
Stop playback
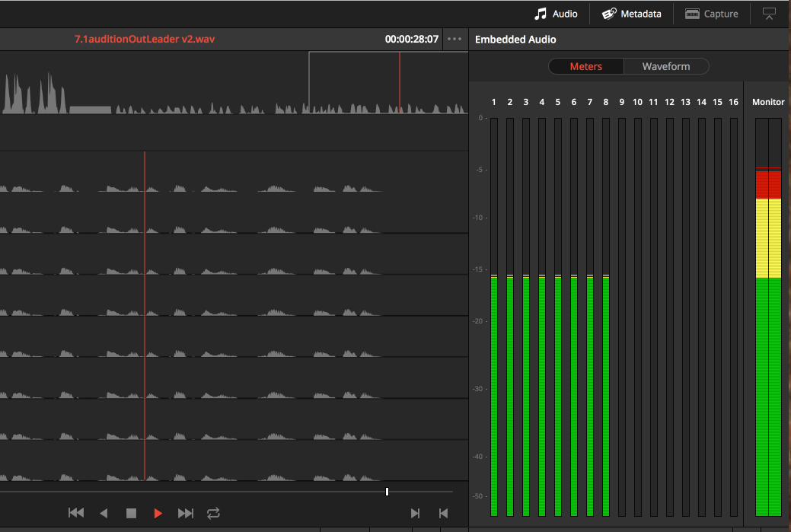click(x=131, y=513)
